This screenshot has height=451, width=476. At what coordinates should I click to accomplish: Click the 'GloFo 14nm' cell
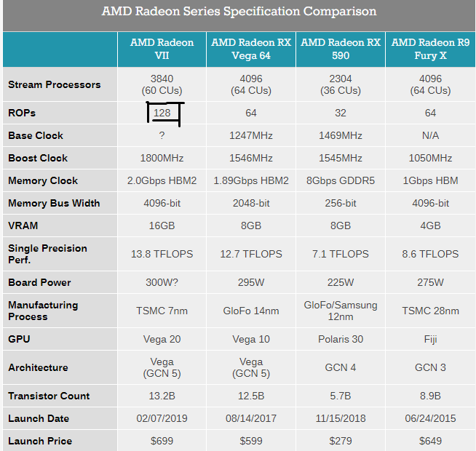point(251,311)
